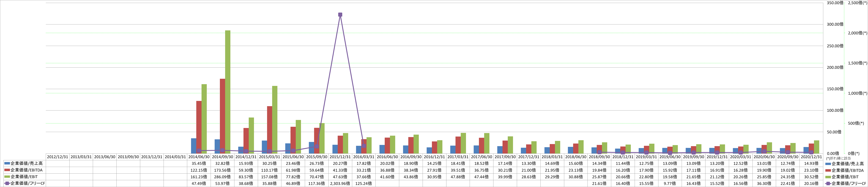Click the 24.35倍 cell
The width and height of the screenshot is (868, 187).
(787, 177)
